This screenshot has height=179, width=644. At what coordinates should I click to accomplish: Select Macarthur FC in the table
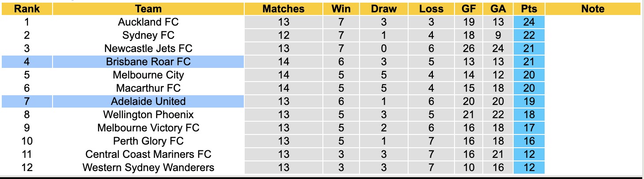tap(148, 88)
